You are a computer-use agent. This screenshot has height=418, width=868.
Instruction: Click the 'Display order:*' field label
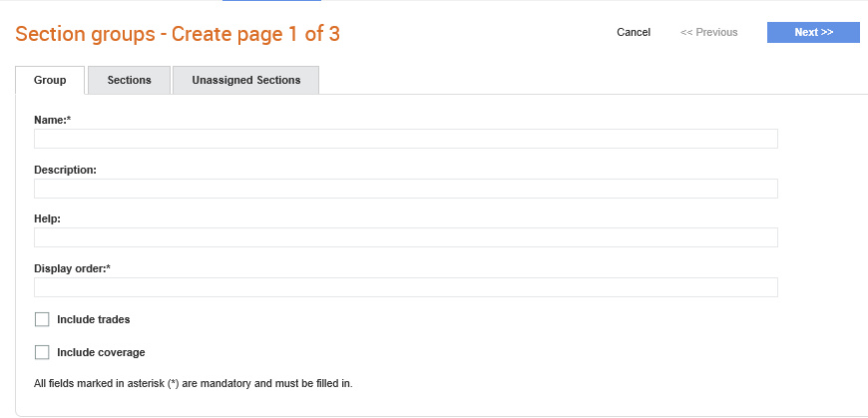tap(73, 268)
